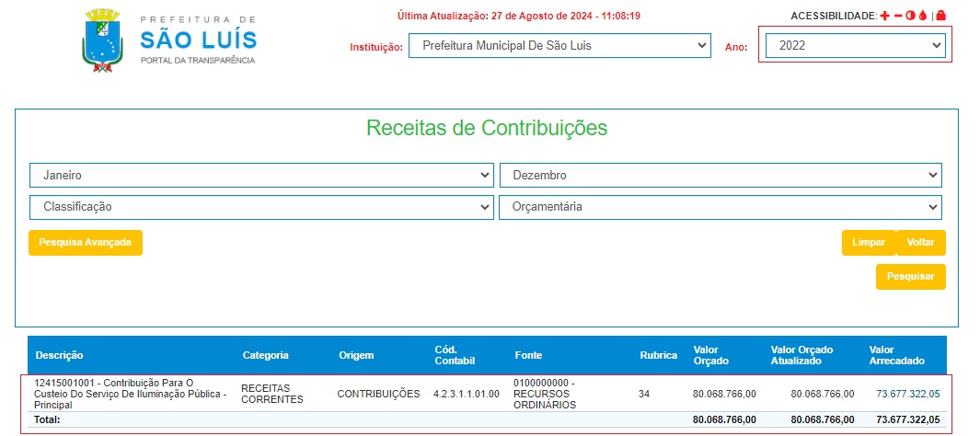Click the 73.677.322,05 arrecadado value link
Screen dimensions: 980x436
[x=907, y=394]
